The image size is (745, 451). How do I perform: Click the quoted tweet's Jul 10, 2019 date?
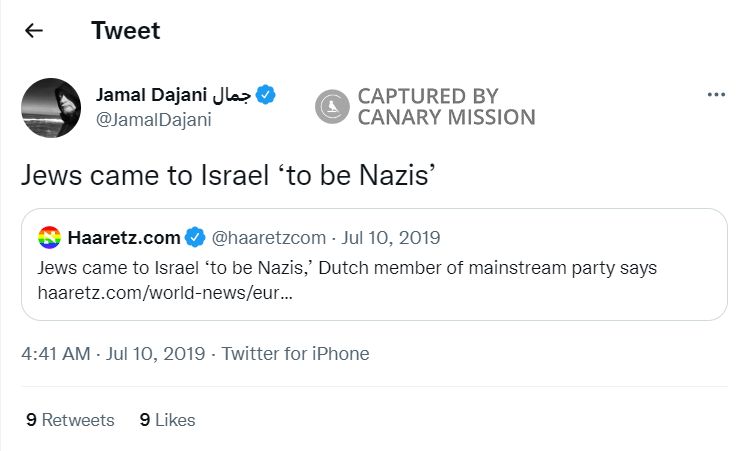coord(390,238)
